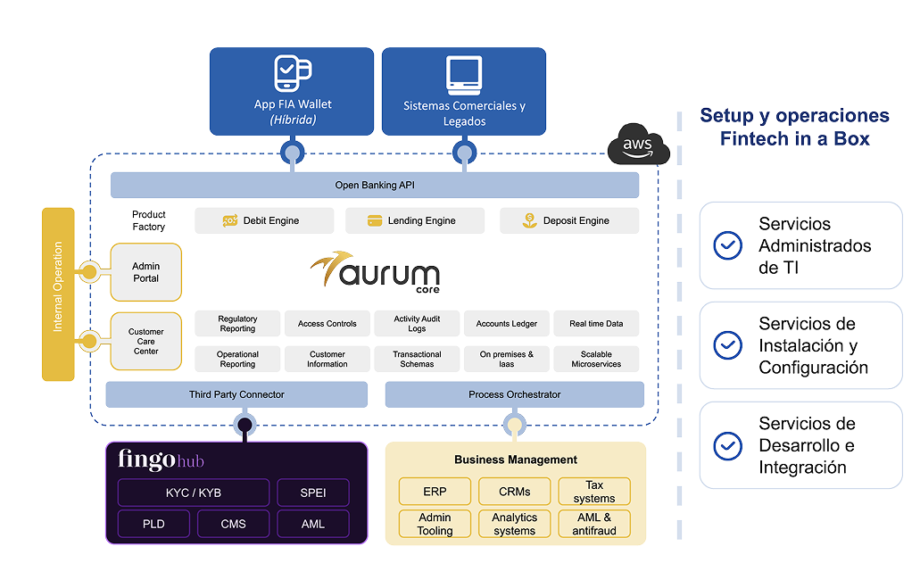Click the Third Party Connector bar
920x588 pixels.
coord(236,394)
